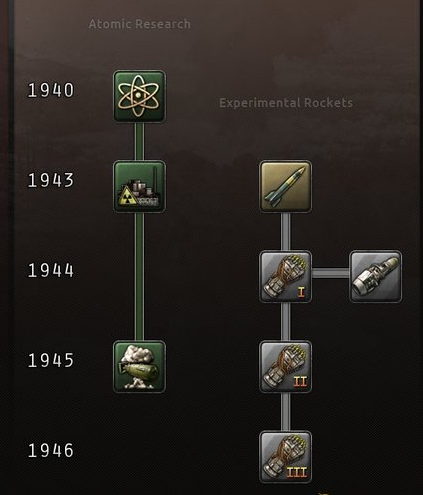Select the 1946 year marker
423x495 pixels.
pyautogui.click(x=51, y=450)
